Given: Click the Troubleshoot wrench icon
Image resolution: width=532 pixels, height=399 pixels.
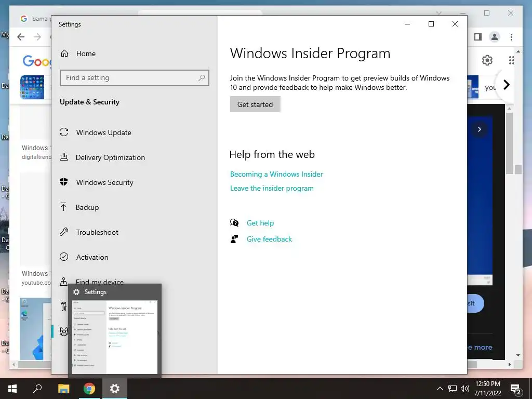Looking at the screenshot, I should 64,232.
